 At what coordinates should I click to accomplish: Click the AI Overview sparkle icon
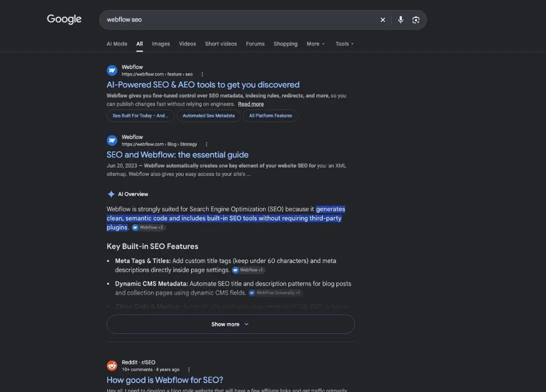111,194
